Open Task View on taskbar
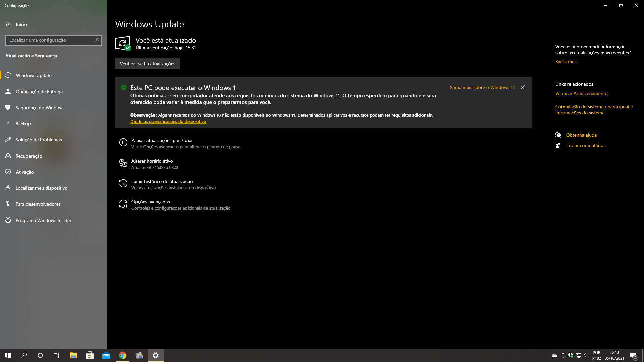 (x=56, y=355)
